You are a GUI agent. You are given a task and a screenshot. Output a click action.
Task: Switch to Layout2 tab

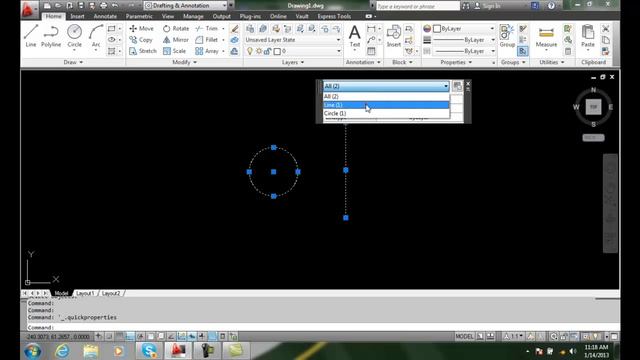111,293
